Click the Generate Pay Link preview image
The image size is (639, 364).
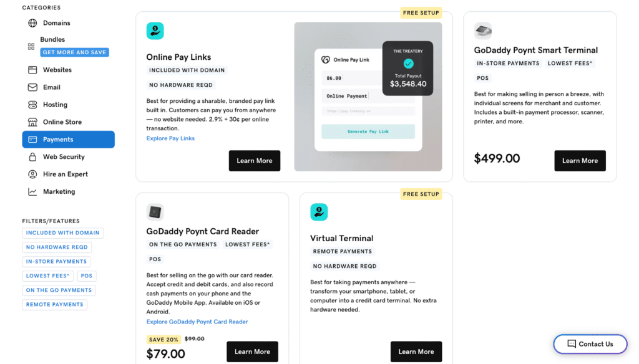tap(368, 132)
